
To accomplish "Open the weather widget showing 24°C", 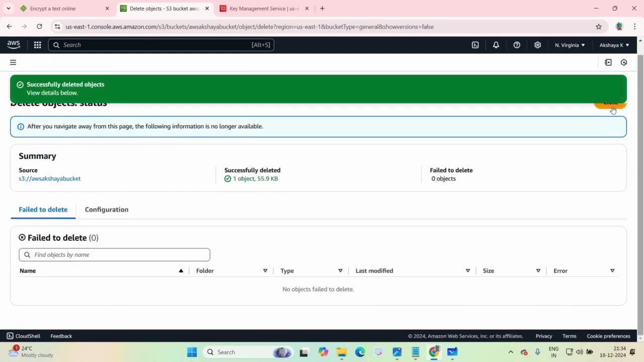I will tap(30, 352).
